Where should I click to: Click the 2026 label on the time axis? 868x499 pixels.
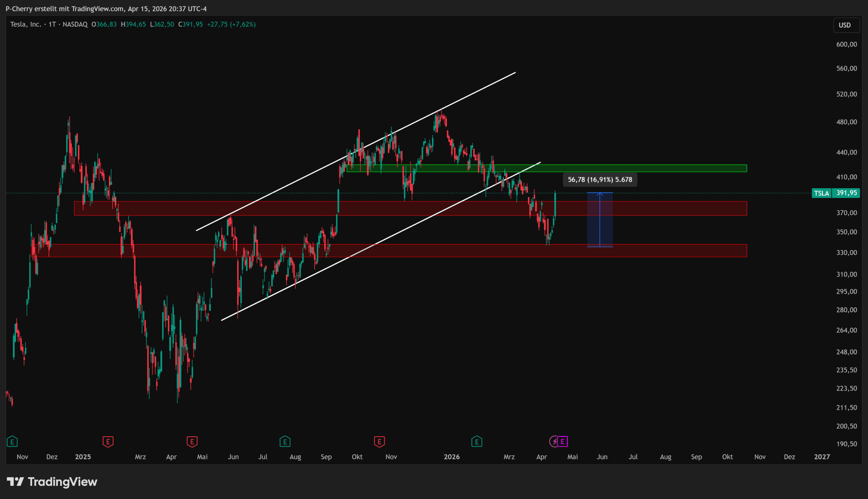click(452, 457)
